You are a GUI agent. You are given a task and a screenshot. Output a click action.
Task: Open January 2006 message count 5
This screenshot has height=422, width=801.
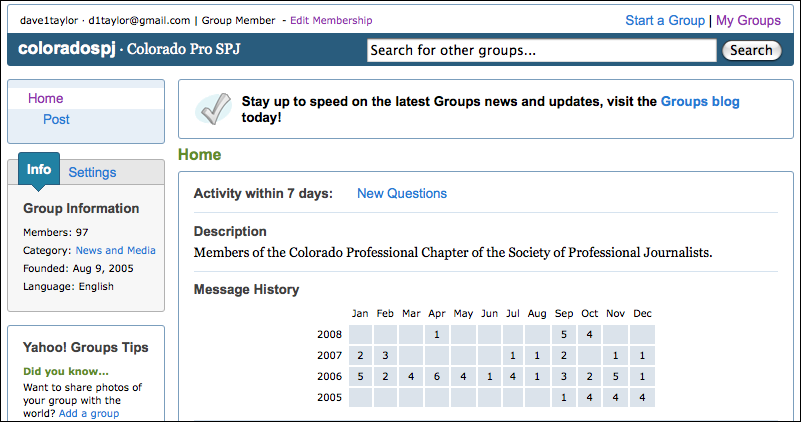point(360,377)
